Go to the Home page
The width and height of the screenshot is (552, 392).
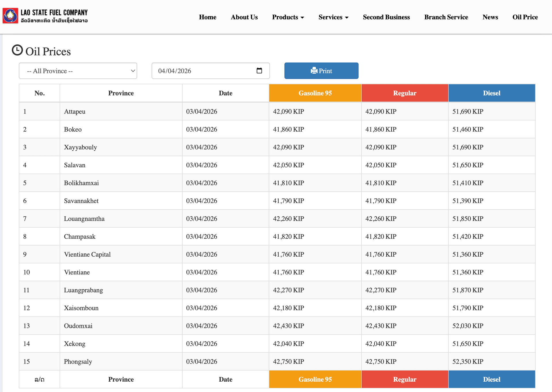(208, 17)
